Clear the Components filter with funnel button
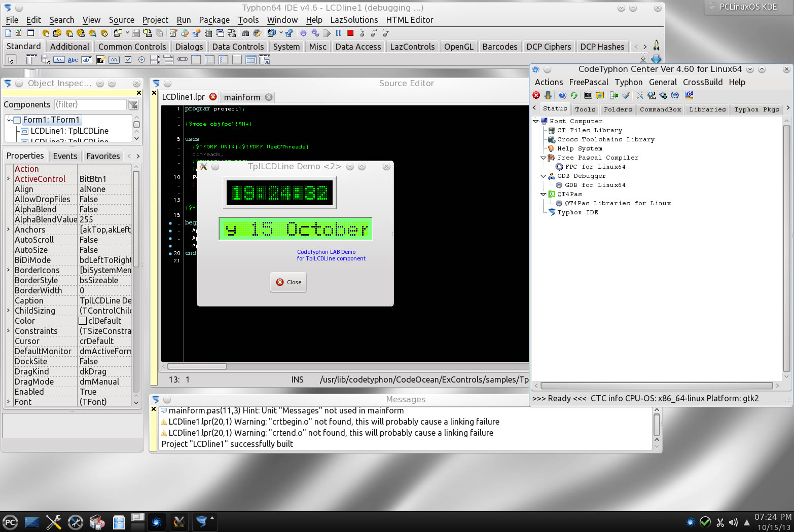This screenshot has height=532, width=794. coord(133,105)
